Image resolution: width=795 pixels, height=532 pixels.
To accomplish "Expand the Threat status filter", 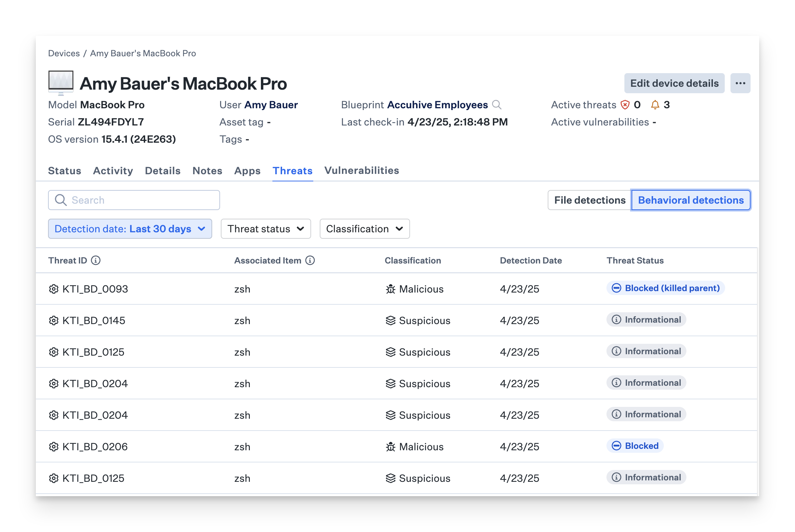I will 266,229.
